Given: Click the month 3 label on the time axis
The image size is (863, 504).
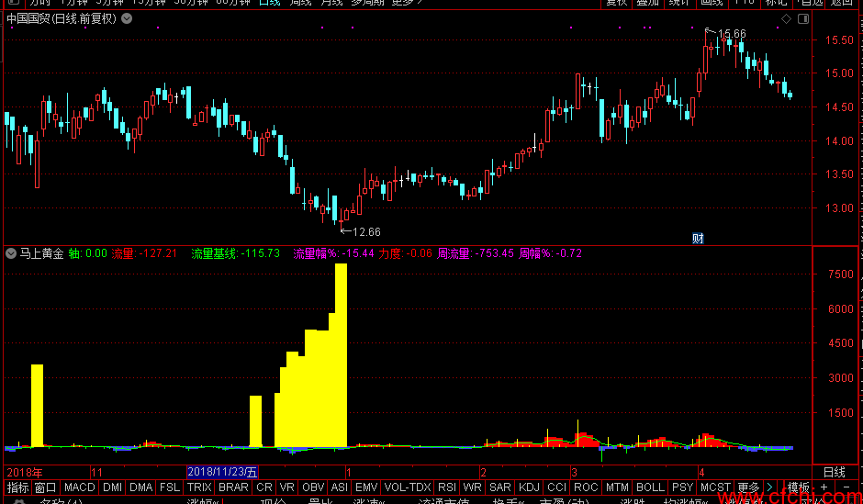Looking at the screenshot, I should 574,472.
